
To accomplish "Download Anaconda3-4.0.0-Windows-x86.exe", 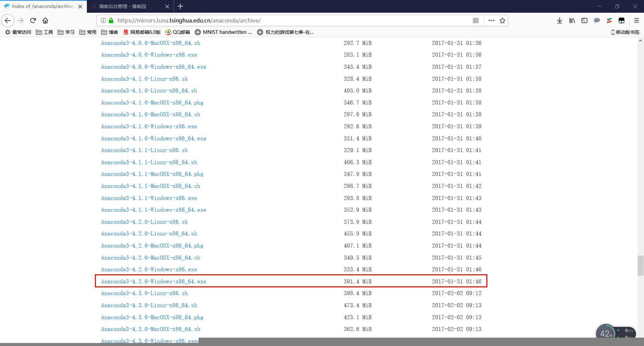I will tap(149, 55).
